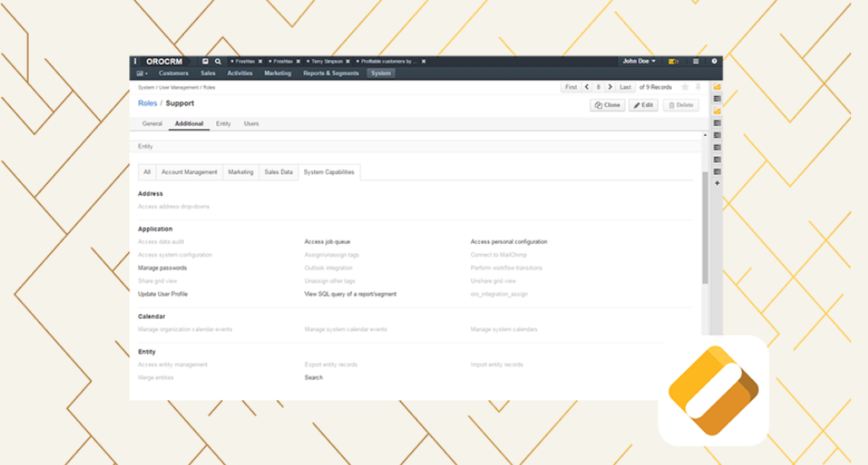Image resolution: width=868 pixels, height=465 pixels.
Task: Click the record number field showing 8
Action: tap(599, 87)
